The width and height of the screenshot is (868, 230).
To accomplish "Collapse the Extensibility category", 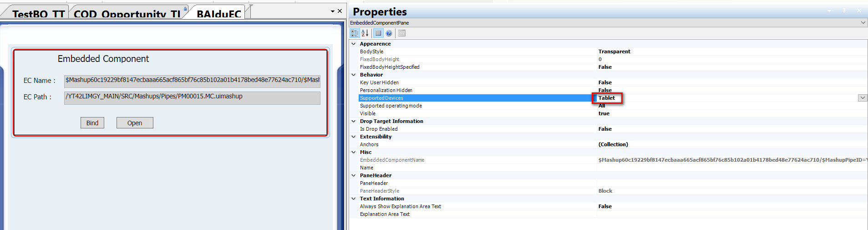I will (354, 137).
